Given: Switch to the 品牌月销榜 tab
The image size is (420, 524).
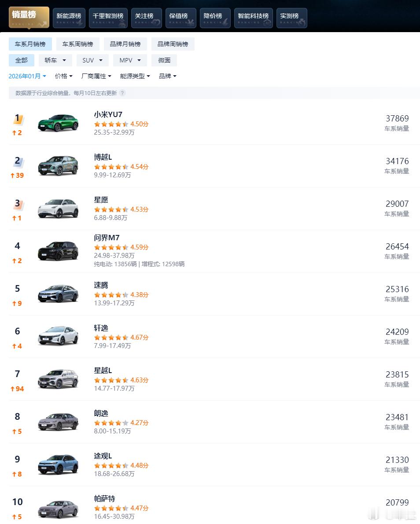Looking at the screenshot, I should coord(125,44).
